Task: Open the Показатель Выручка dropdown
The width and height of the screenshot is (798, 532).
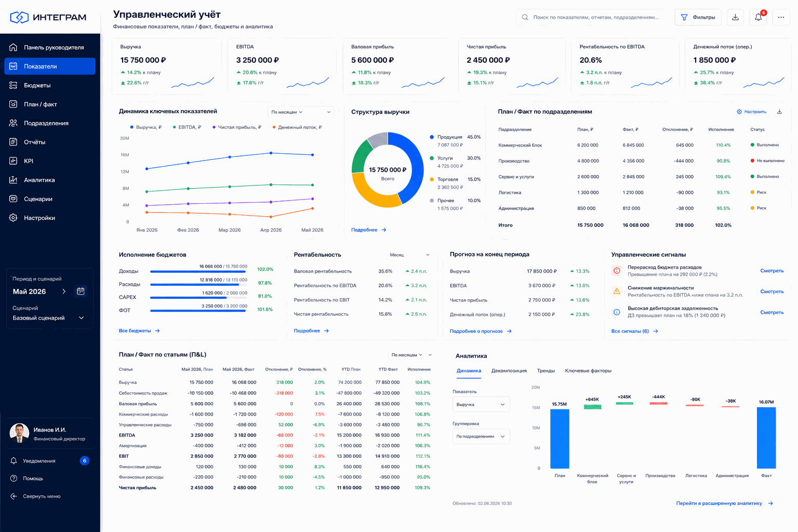Action: [481, 404]
